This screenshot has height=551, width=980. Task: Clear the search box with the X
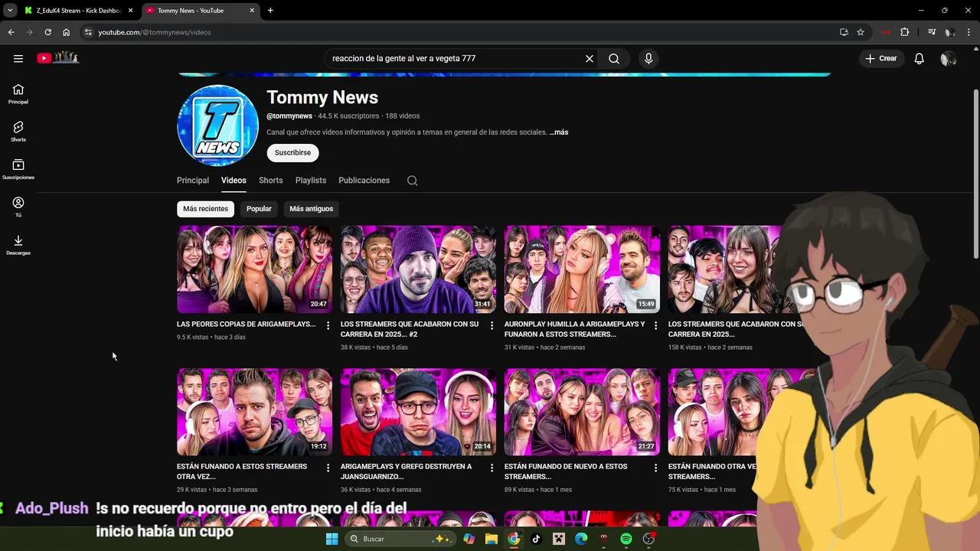coord(590,58)
